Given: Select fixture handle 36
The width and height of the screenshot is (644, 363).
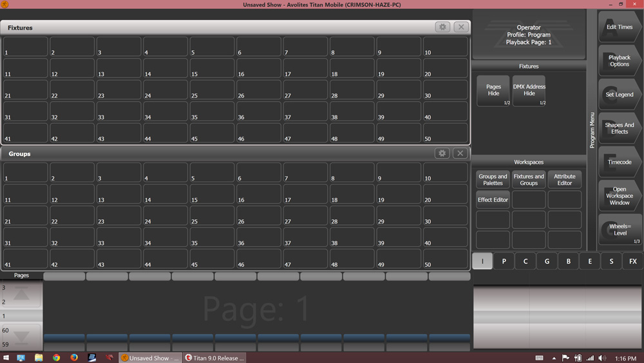Looking at the screenshot, I should coord(258,112).
